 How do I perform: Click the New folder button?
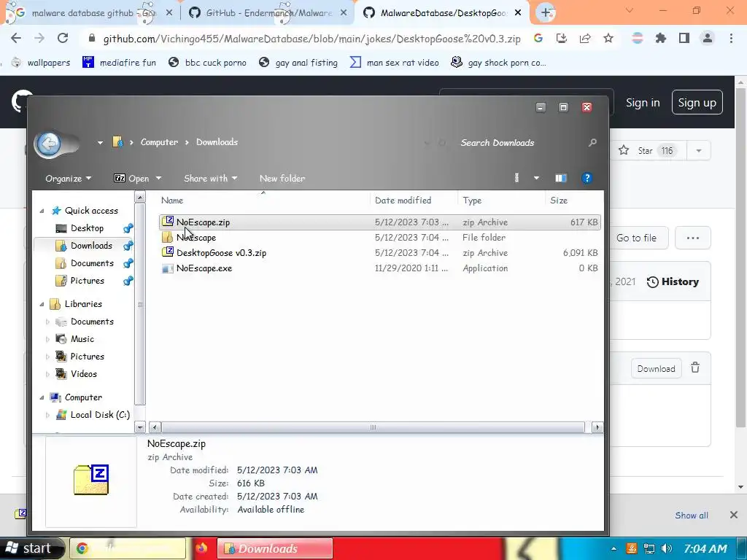click(282, 178)
